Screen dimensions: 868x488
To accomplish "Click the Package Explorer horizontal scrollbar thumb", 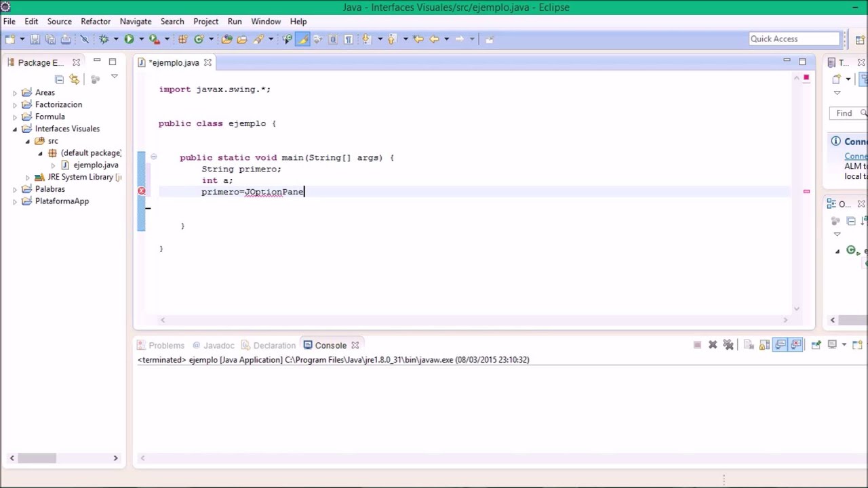I will click(37, 458).
